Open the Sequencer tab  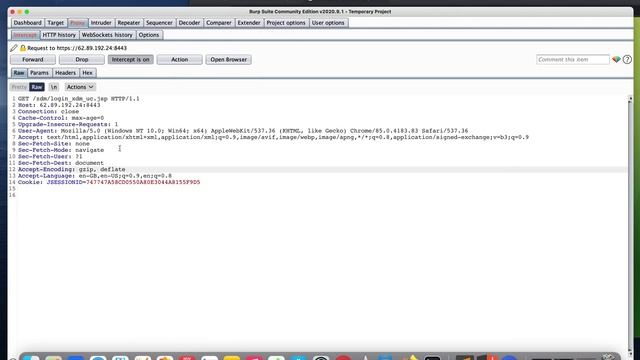click(159, 23)
